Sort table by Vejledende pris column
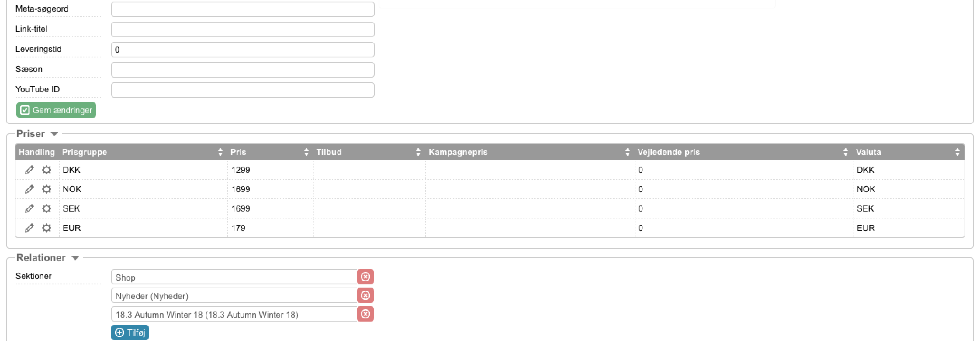 tap(845, 152)
